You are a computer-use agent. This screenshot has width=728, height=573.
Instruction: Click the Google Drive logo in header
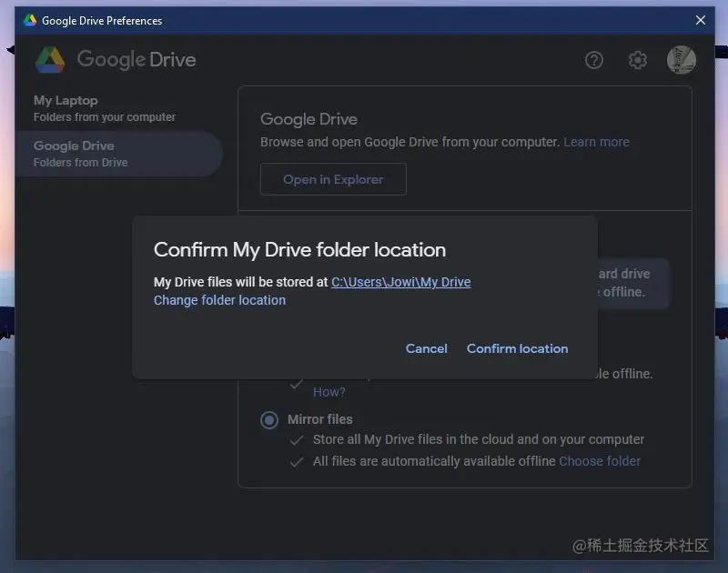point(116,60)
